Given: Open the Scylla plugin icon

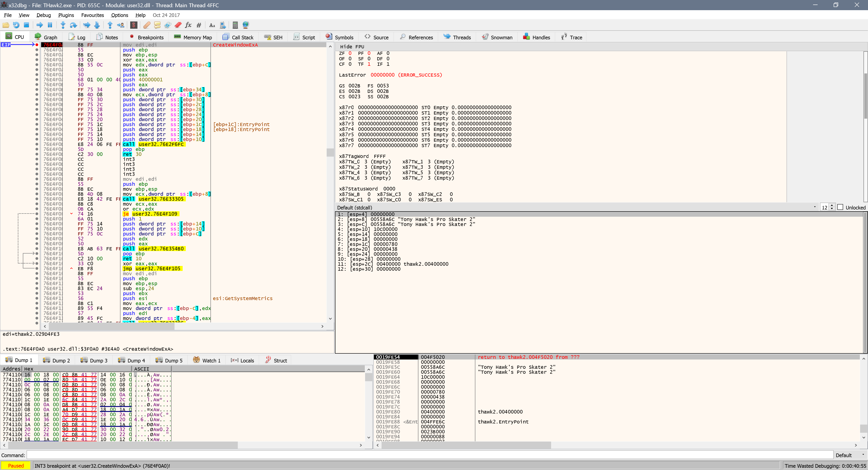Looking at the screenshot, I should 134,25.
